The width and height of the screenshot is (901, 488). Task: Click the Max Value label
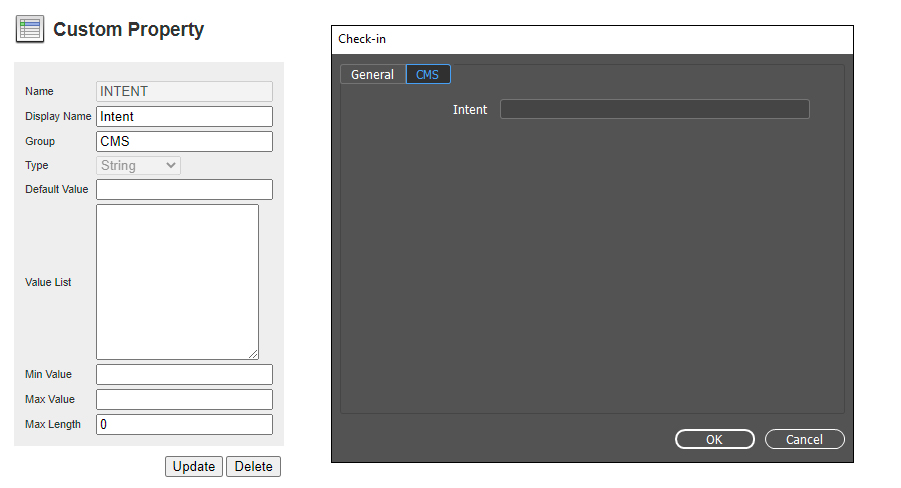coord(50,399)
